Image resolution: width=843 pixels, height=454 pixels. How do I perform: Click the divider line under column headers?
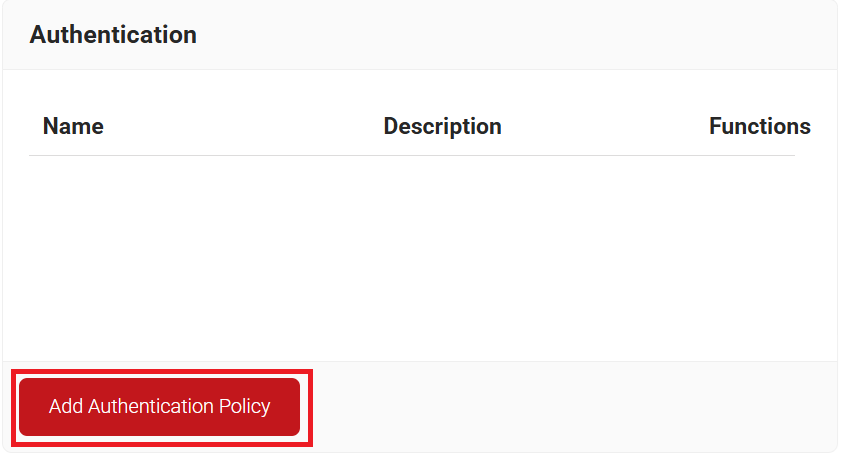[410, 156]
